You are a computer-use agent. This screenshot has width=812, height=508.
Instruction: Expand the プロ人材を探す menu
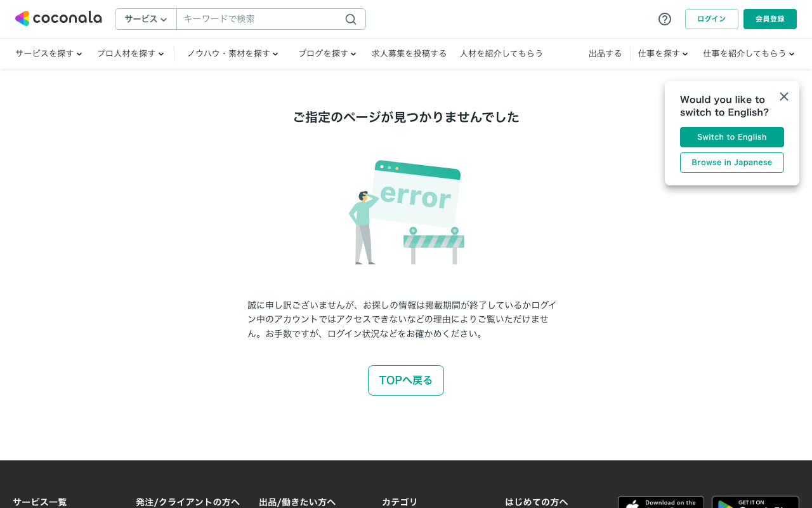pos(131,53)
